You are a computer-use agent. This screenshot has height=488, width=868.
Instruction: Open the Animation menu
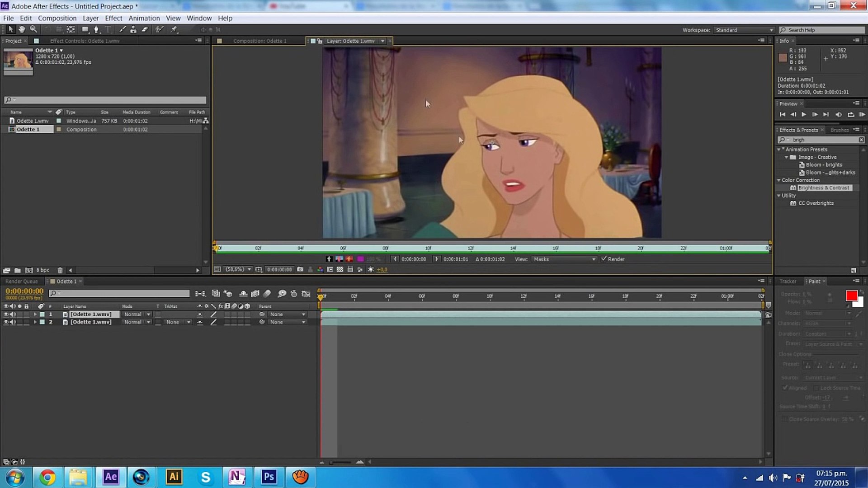(144, 18)
